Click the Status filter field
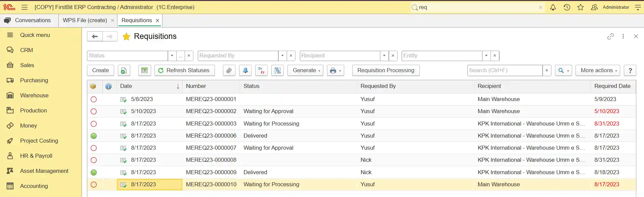Image resolution: width=644 pixels, height=197 pixels. (128, 56)
